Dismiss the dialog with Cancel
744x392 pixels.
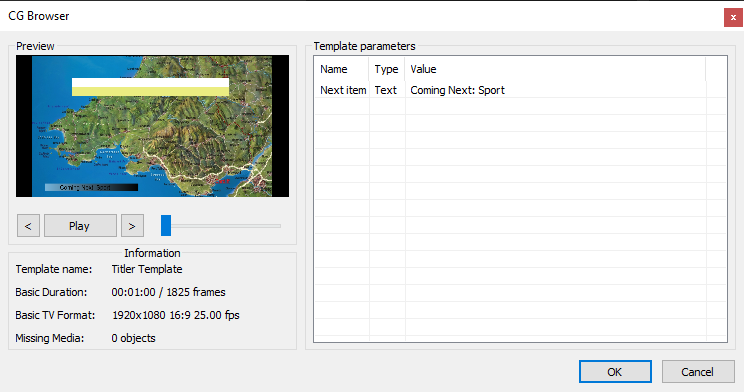point(698,372)
